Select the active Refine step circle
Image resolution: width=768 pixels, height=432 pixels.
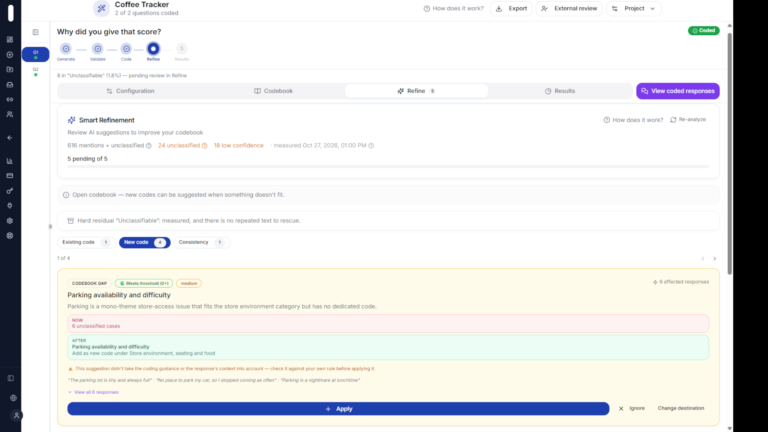click(153, 48)
